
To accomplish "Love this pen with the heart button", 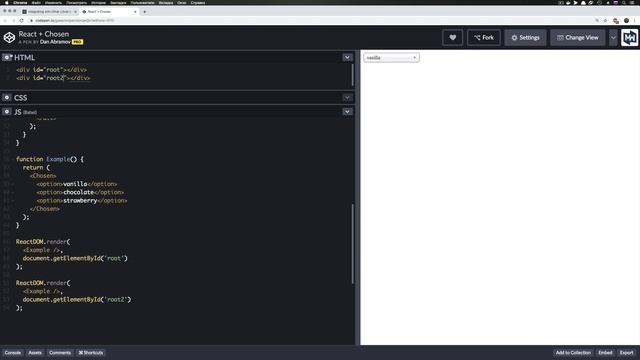I will click(x=453, y=38).
